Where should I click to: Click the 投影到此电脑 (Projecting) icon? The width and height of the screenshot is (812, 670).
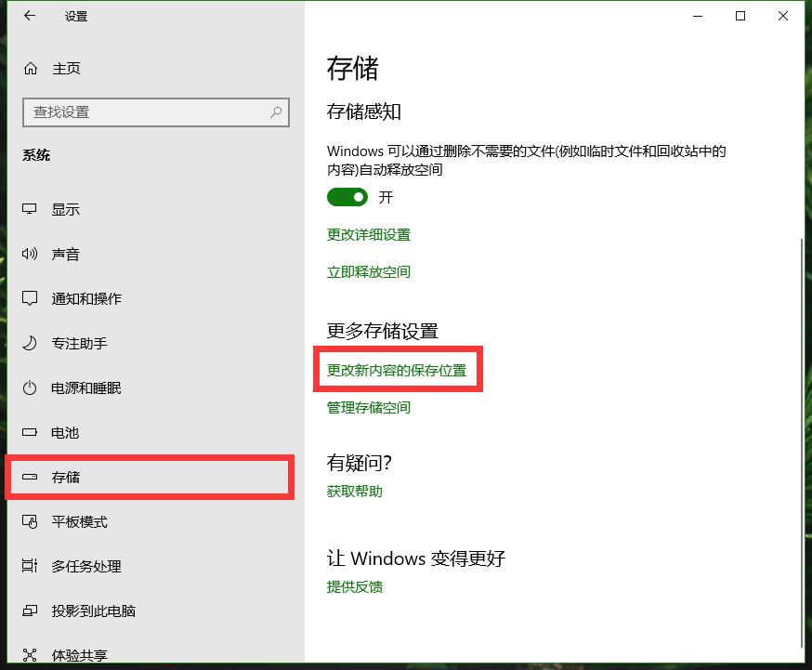[30, 611]
